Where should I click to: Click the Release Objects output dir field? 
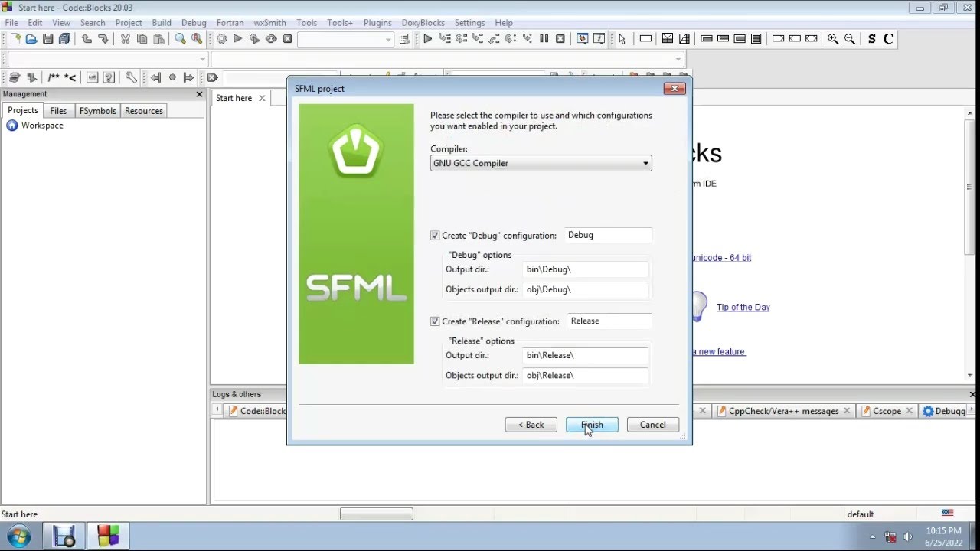pos(586,375)
